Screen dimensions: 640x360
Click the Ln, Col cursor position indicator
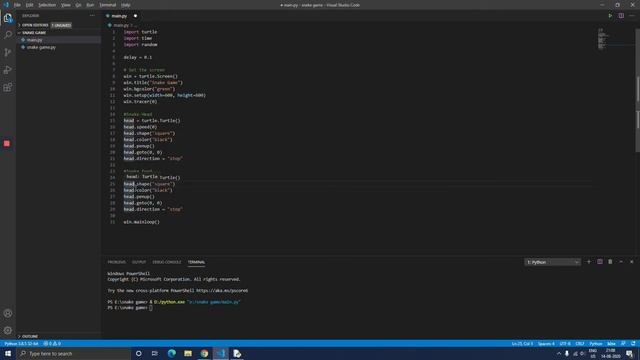click(522, 344)
